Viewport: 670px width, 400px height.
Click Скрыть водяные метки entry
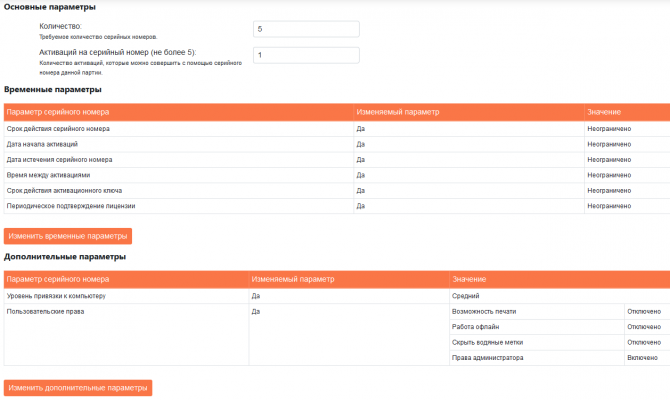pyautogui.click(x=537, y=342)
